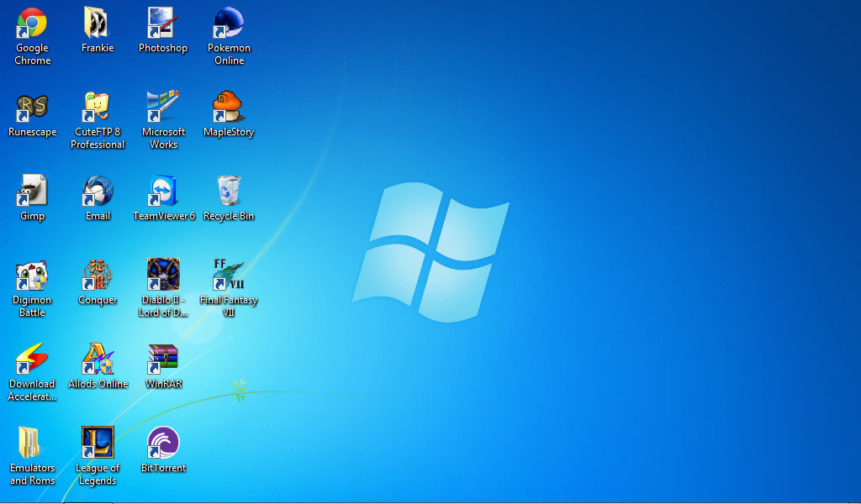Open WinRAR
This screenshot has width=861, height=504.
[163, 360]
